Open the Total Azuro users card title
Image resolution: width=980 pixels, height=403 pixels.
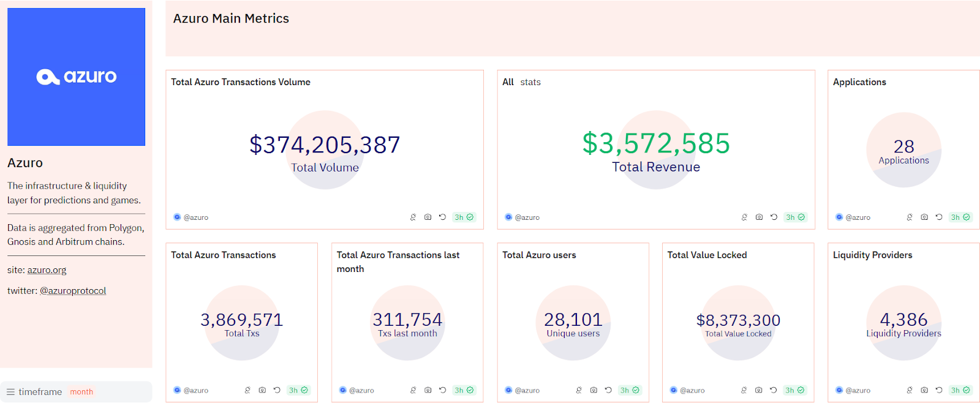pyautogui.click(x=539, y=255)
